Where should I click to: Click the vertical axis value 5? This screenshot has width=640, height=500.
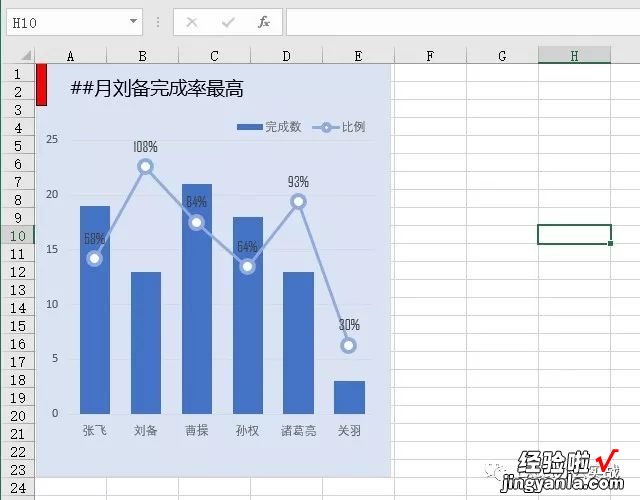55,358
